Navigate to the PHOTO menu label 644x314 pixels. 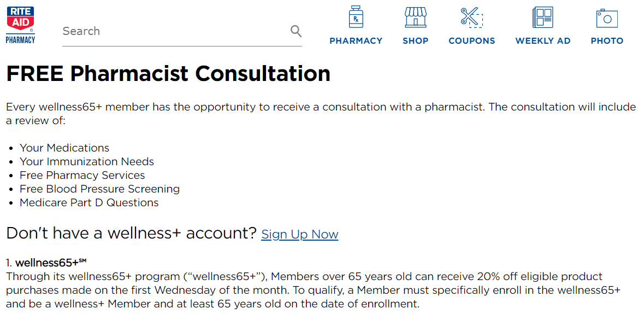pyautogui.click(x=607, y=40)
